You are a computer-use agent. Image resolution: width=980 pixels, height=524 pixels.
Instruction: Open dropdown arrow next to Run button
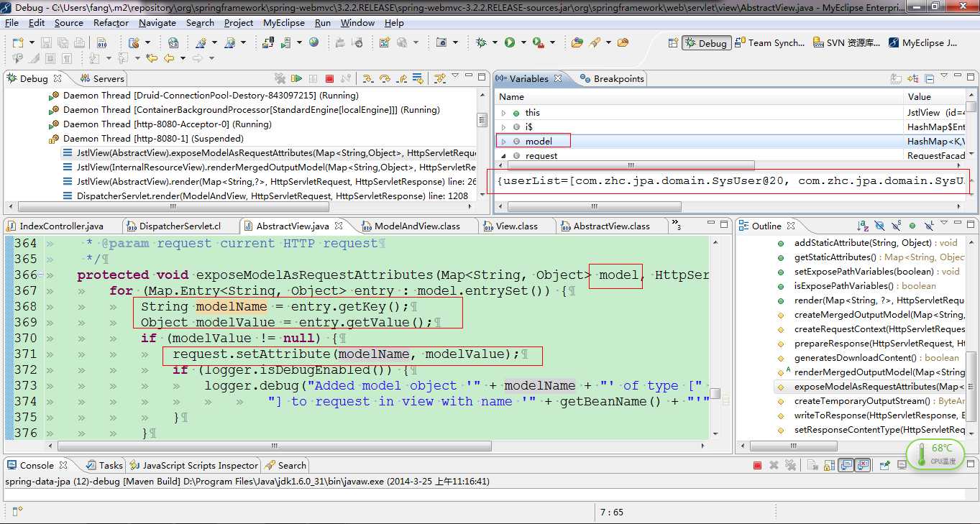pyautogui.click(x=523, y=42)
